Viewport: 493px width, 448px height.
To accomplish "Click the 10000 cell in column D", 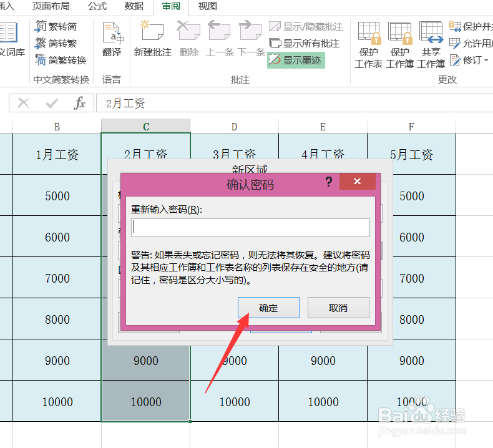I will click(235, 401).
